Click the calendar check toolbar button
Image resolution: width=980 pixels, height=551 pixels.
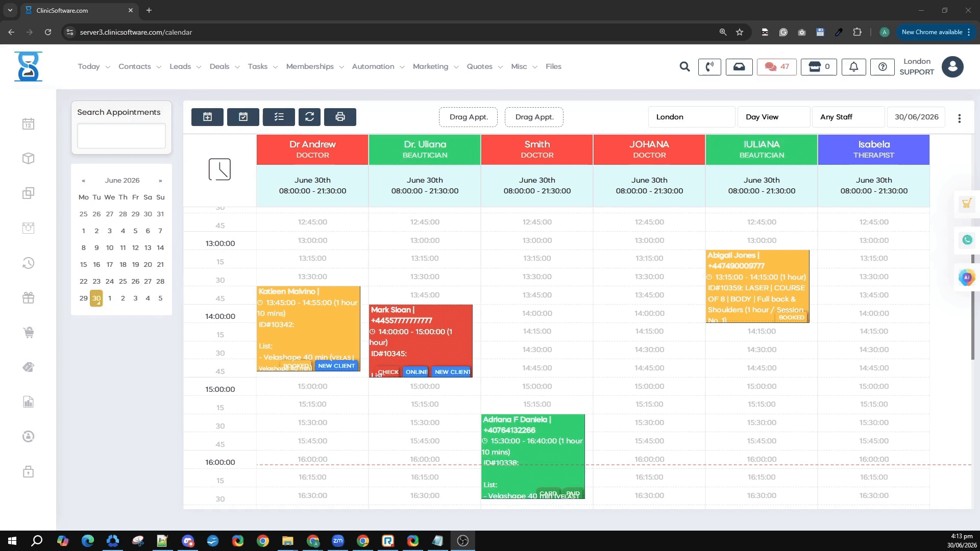coord(243,117)
